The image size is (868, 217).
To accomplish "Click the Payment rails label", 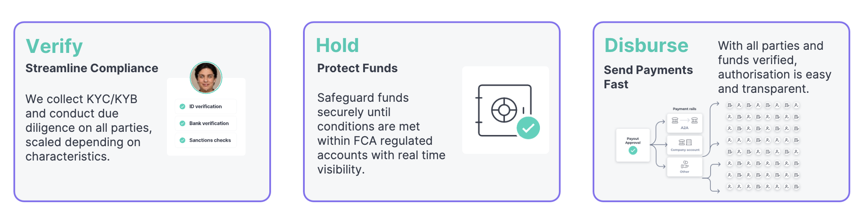I will 684,109.
